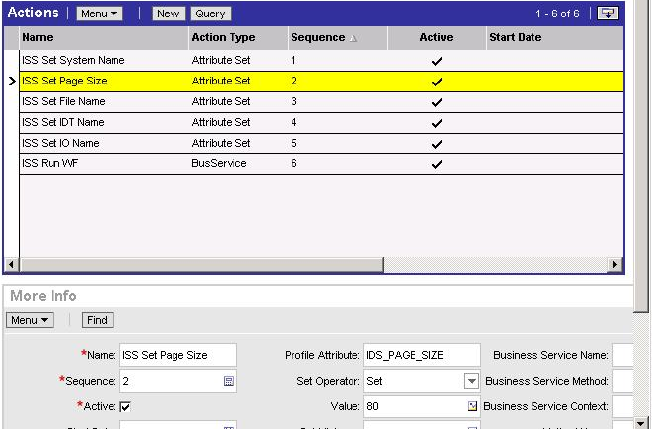The height and width of the screenshot is (432, 657).
Task: Click Active checkmark for ISS Set System Name
Action: point(436,61)
